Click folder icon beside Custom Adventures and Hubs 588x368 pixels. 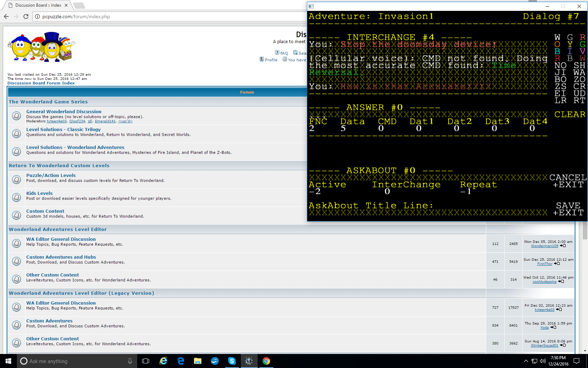(16, 261)
